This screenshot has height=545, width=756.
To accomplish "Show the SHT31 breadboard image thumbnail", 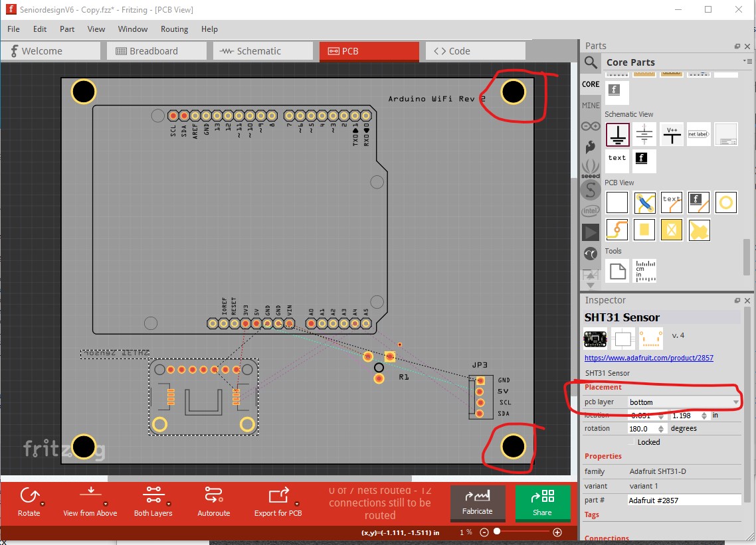I will tap(595, 339).
